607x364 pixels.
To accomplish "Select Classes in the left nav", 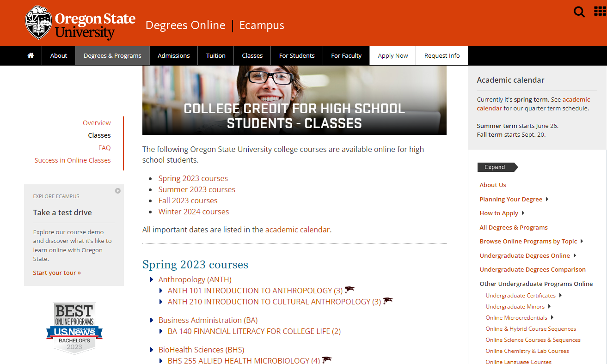I will click(x=99, y=135).
